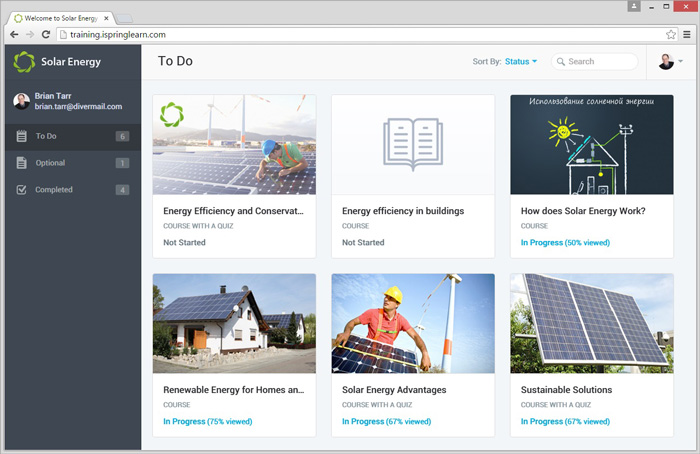Image resolution: width=700 pixels, height=454 pixels.
Task: Click the To Do notepad icon
Action: [x=21, y=136]
